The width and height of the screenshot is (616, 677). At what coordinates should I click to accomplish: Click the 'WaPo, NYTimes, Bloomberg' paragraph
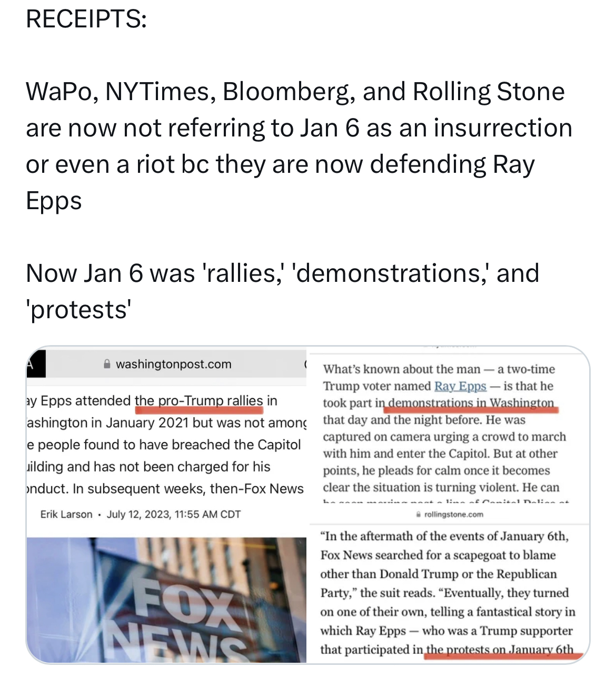(x=299, y=145)
